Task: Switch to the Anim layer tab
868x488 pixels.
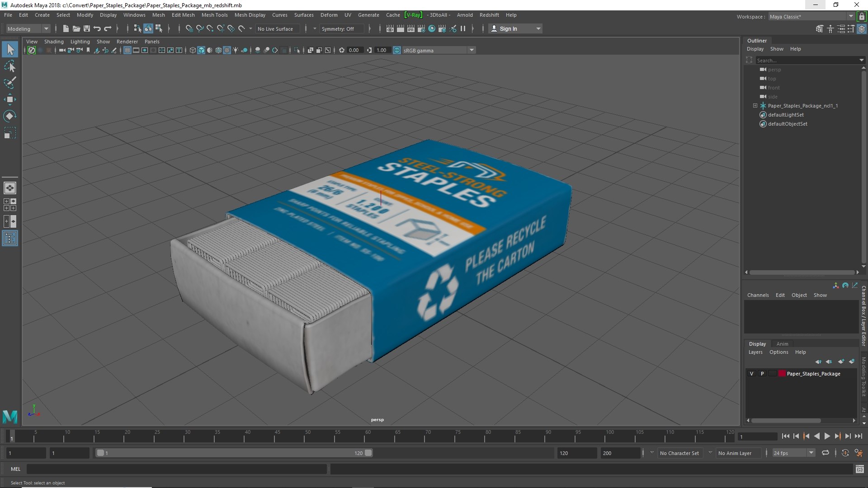Action: pyautogui.click(x=782, y=344)
